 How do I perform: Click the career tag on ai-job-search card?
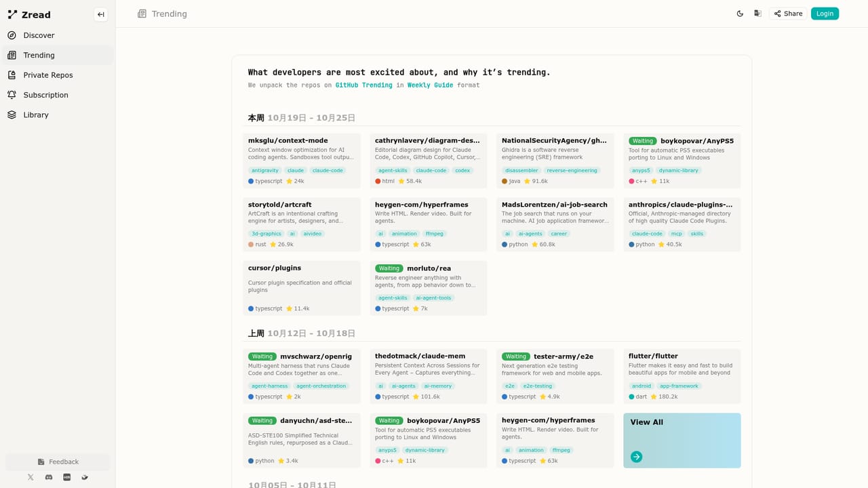pos(559,234)
